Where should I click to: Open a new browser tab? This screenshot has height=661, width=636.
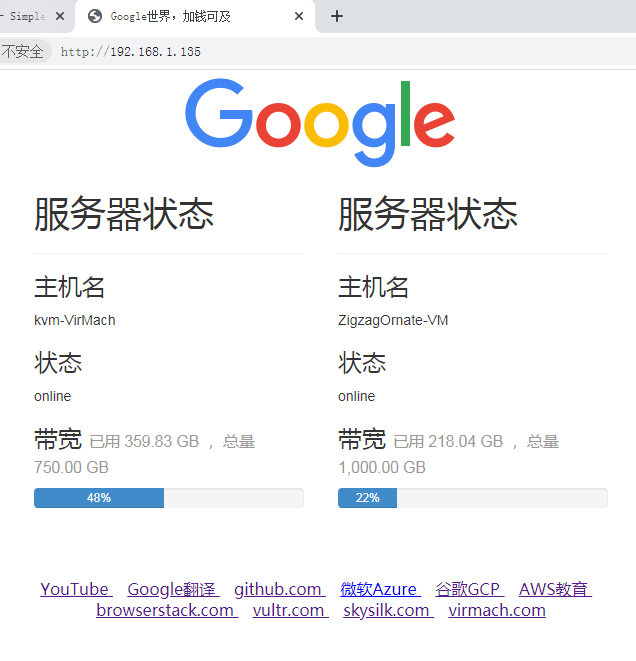pyautogui.click(x=337, y=16)
